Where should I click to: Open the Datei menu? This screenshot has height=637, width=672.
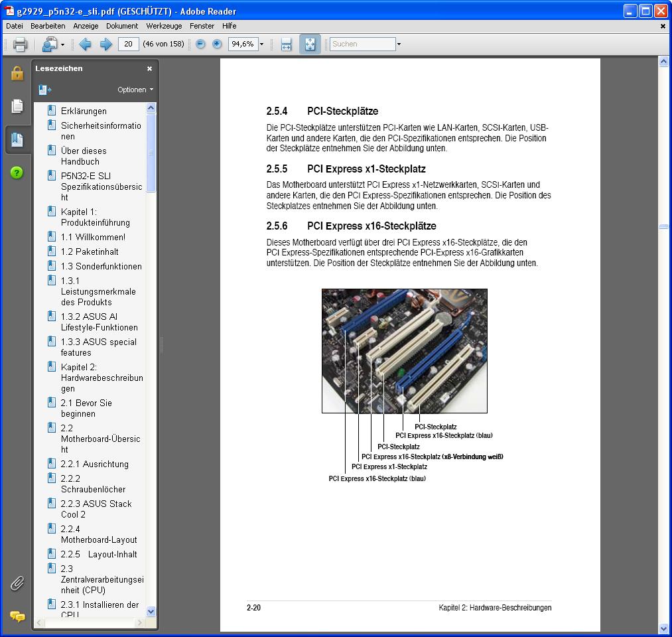tap(15, 26)
